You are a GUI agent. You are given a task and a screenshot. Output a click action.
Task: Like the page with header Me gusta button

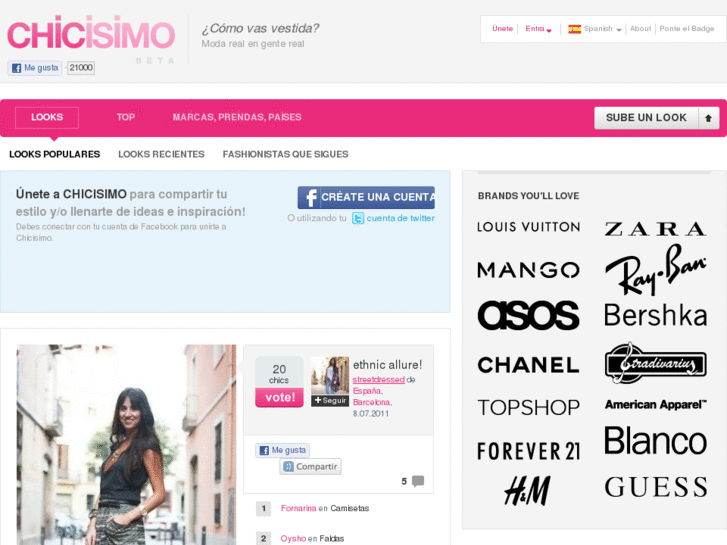35,68
